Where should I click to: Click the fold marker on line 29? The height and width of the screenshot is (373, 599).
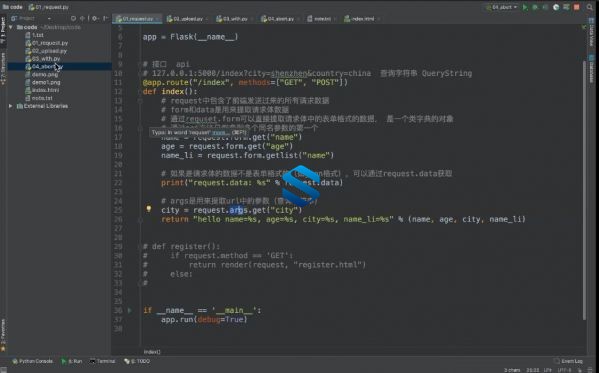[x=140, y=247]
